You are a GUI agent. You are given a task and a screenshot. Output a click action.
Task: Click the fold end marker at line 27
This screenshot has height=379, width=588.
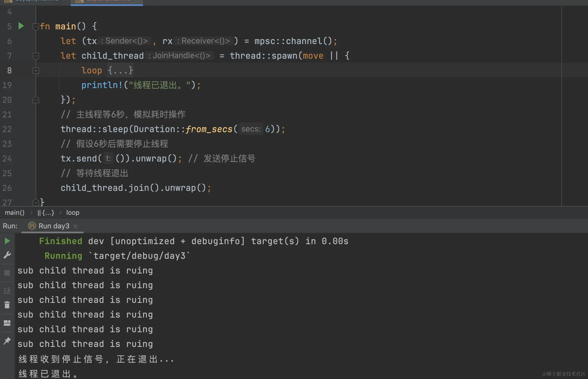coord(36,202)
